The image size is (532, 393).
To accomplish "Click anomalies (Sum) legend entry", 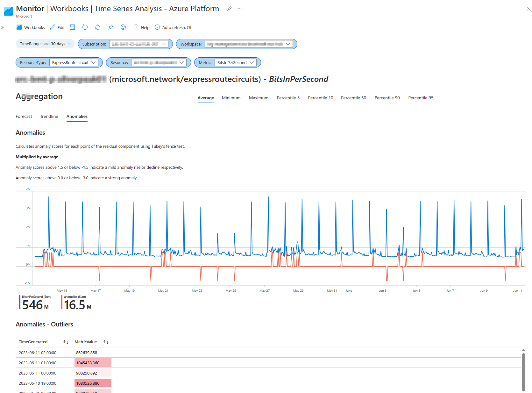I will click(76, 303).
